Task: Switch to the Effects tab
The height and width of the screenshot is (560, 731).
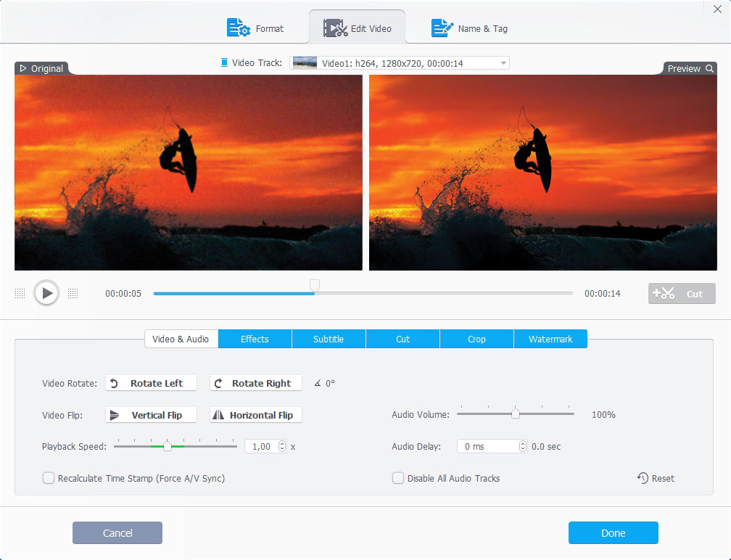Action: click(255, 339)
